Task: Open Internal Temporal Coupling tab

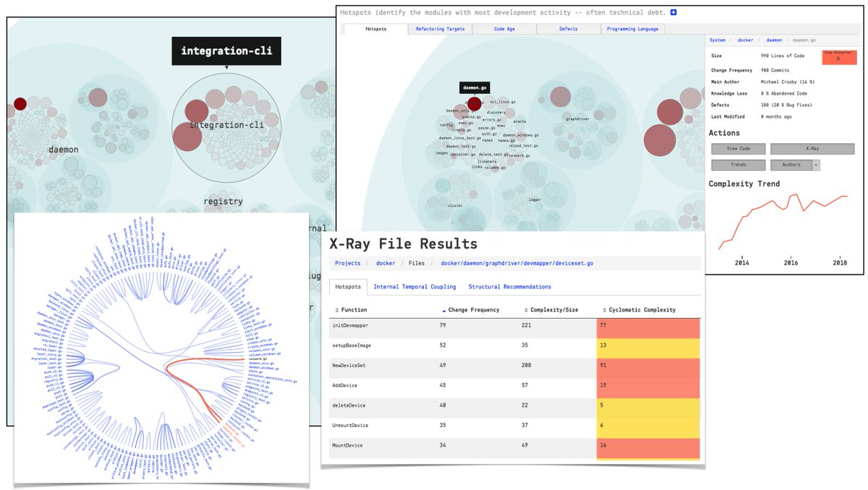Action: (414, 287)
